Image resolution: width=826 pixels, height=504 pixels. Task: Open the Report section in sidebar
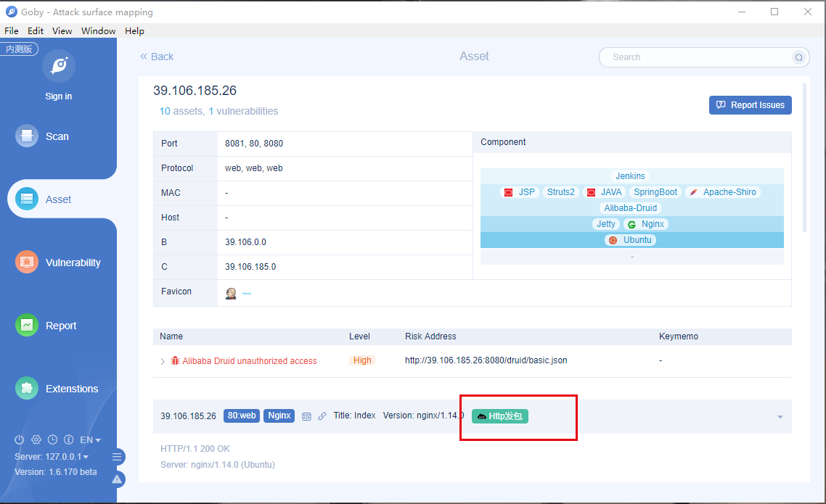click(x=46, y=326)
